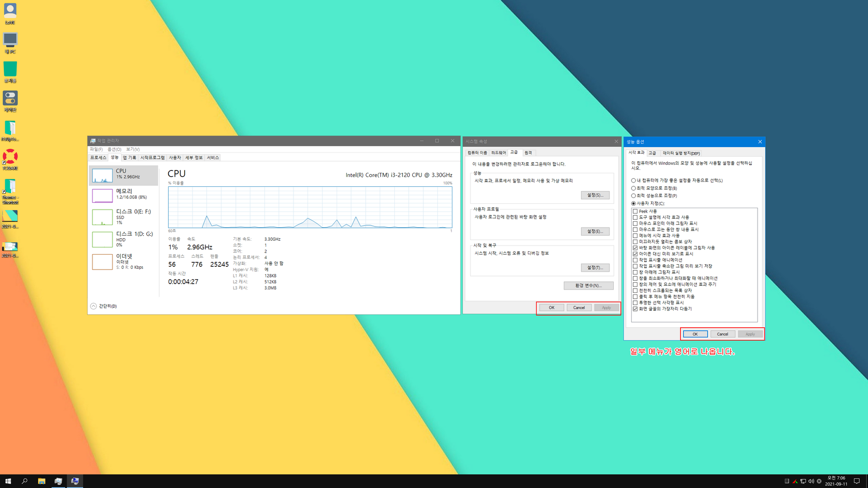Click the taskbar clock showing 오전 7:06
This screenshot has width=868, height=488.
pyautogui.click(x=836, y=481)
